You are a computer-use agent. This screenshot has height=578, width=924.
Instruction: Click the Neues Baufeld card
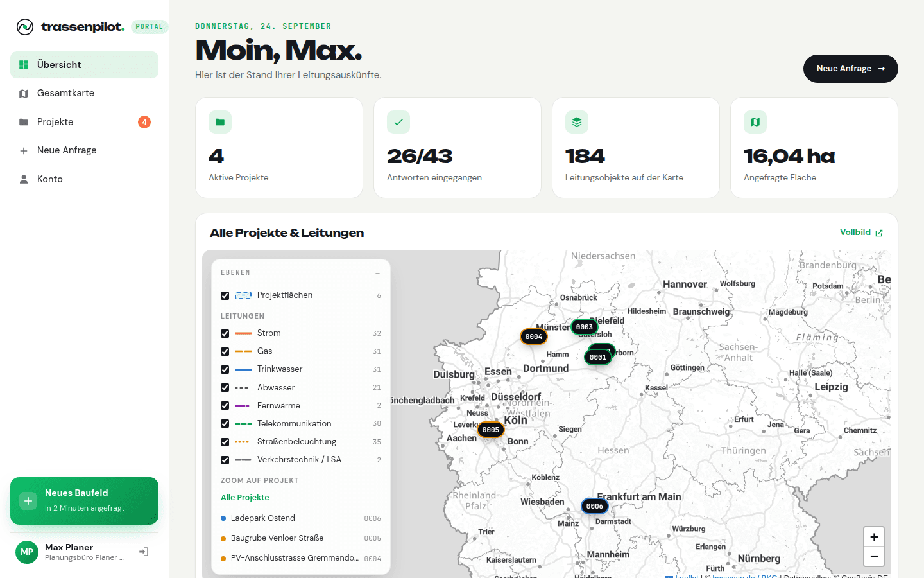click(x=84, y=501)
